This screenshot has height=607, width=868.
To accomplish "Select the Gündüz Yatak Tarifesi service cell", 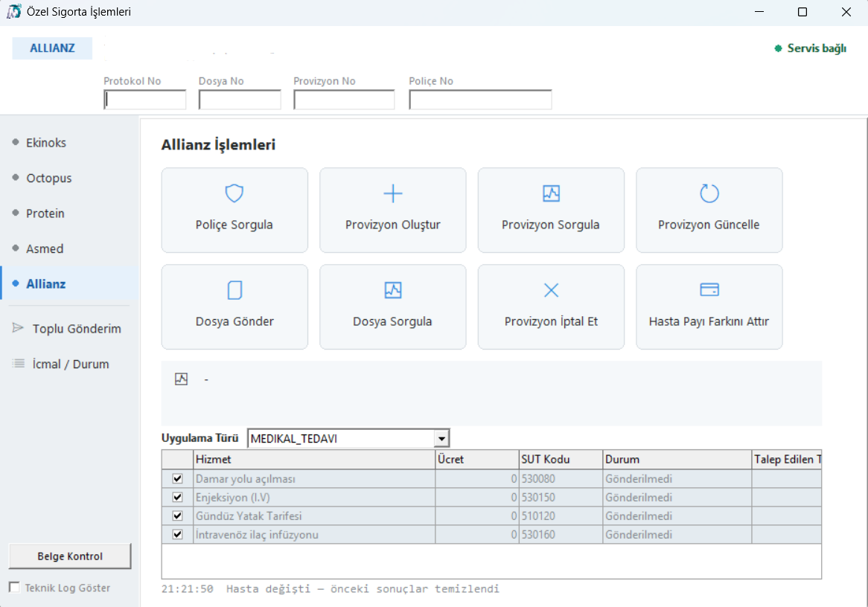I will point(314,516).
